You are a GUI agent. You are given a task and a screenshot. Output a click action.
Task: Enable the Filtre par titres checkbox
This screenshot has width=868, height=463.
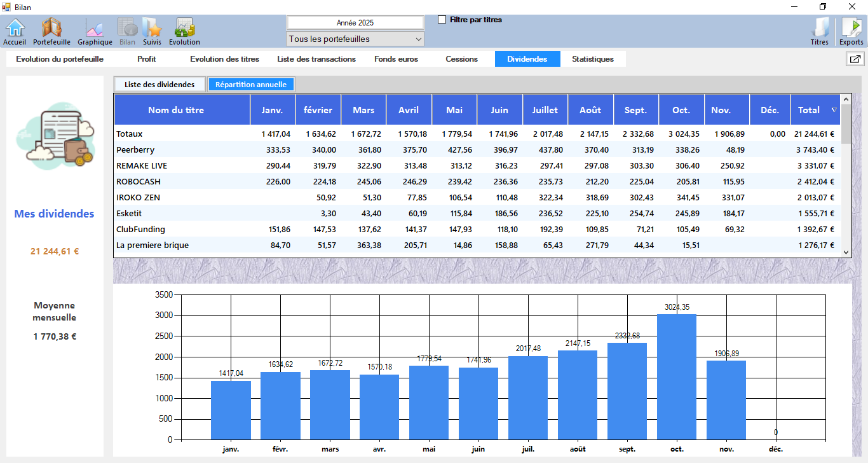(x=442, y=20)
